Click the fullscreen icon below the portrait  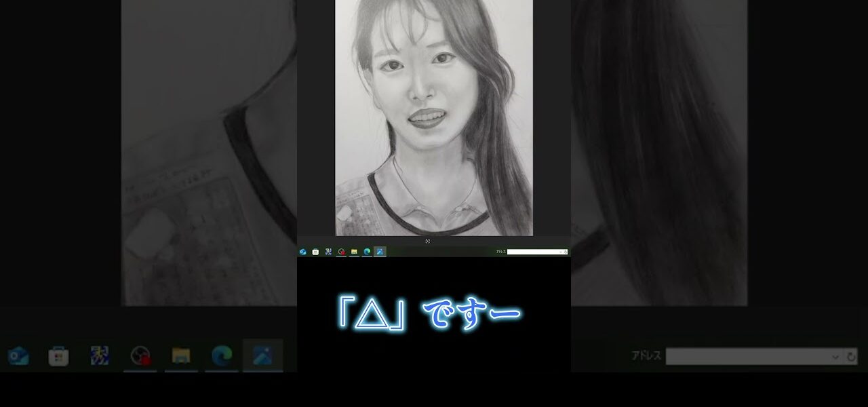coord(428,241)
